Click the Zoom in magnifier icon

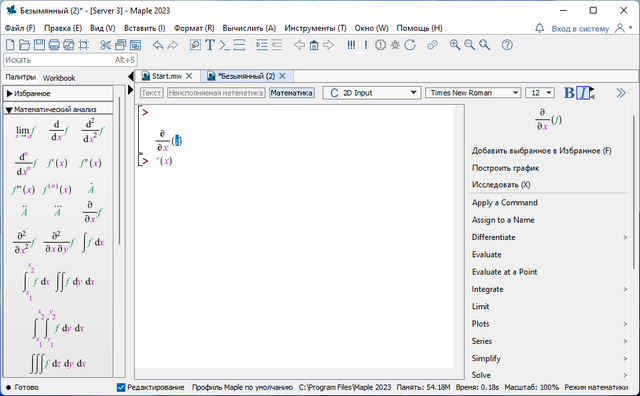click(455, 45)
